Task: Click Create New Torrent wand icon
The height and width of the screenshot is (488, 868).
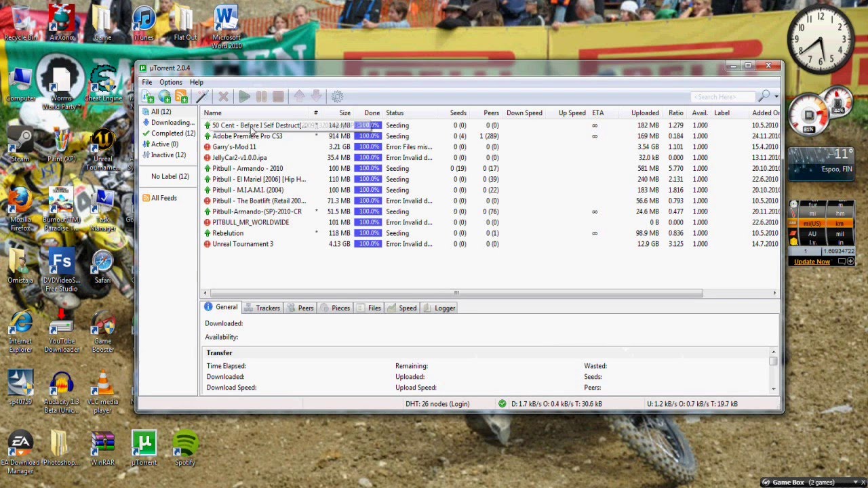Action: coord(202,97)
